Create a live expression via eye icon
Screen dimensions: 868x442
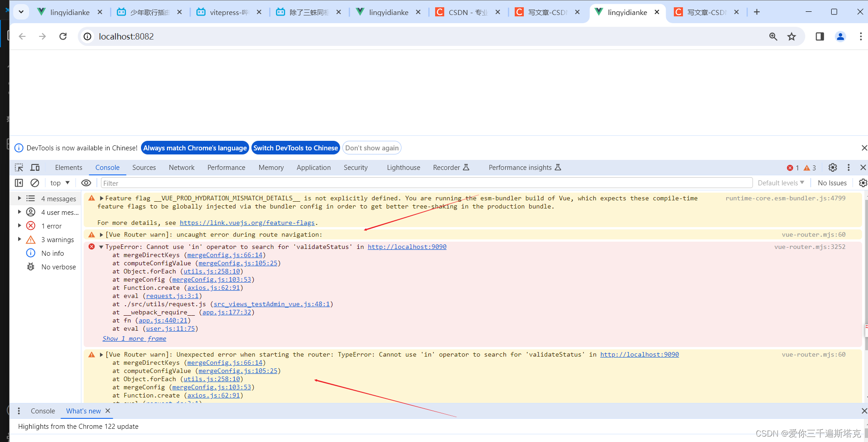tap(86, 183)
